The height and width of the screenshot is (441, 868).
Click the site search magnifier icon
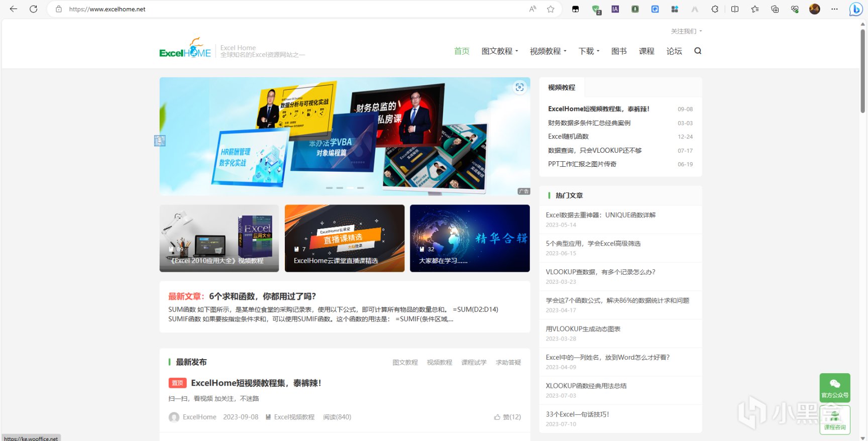click(698, 51)
